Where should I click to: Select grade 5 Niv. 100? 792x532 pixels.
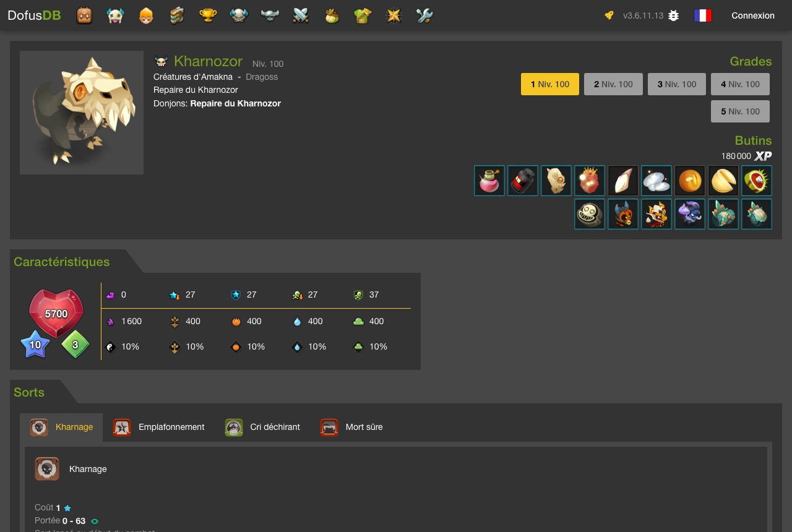pyautogui.click(x=740, y=111)
